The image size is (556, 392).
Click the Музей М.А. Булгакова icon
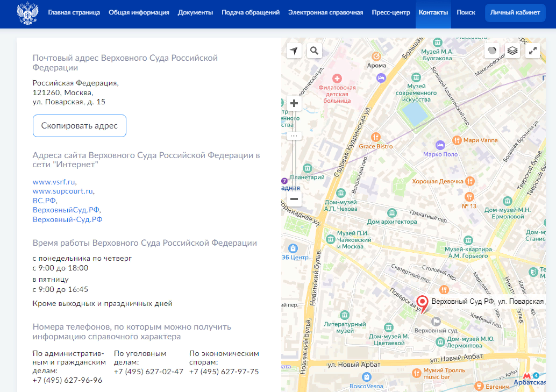(438, 43)
